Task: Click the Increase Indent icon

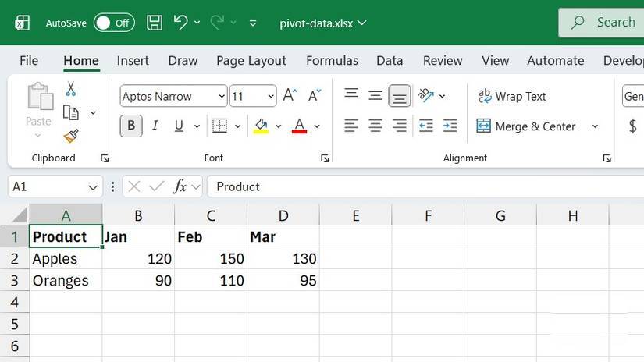Action: tap(450, 126)
